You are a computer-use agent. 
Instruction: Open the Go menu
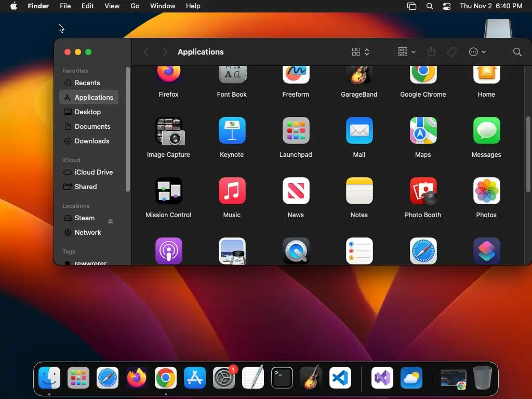(135, 6)
